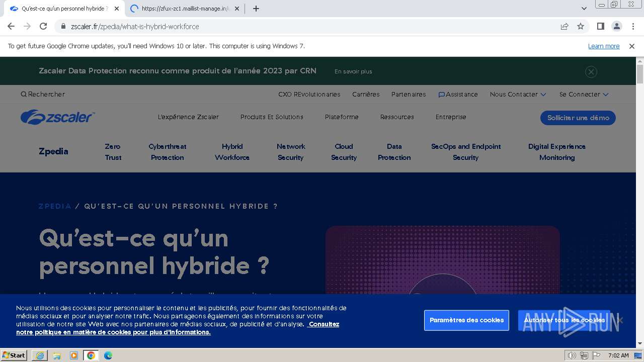Expand the Se Connecter dropdown

click(x=584, y=94)
